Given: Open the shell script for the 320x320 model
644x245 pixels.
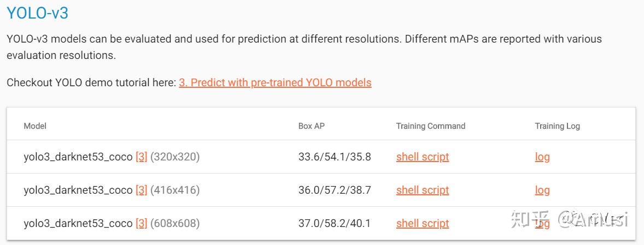Looking at the screenshot, I should (423, 157).
